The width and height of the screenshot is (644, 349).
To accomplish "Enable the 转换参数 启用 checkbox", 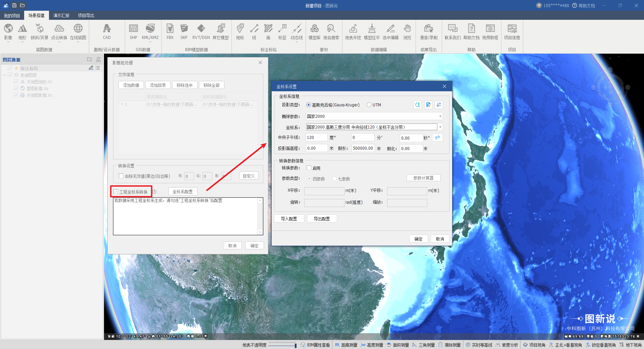I will 309,168.
